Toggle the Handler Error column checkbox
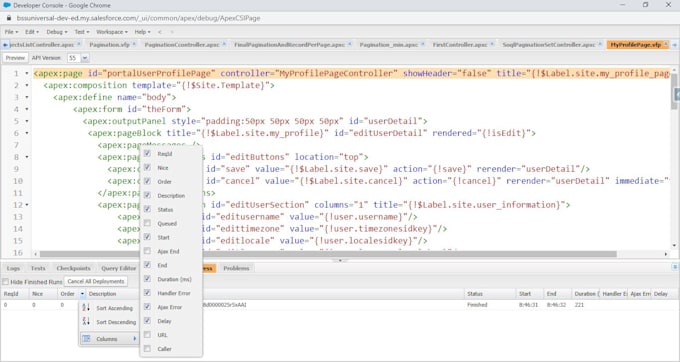Viewport: 680px width, 362px height. 147,293
